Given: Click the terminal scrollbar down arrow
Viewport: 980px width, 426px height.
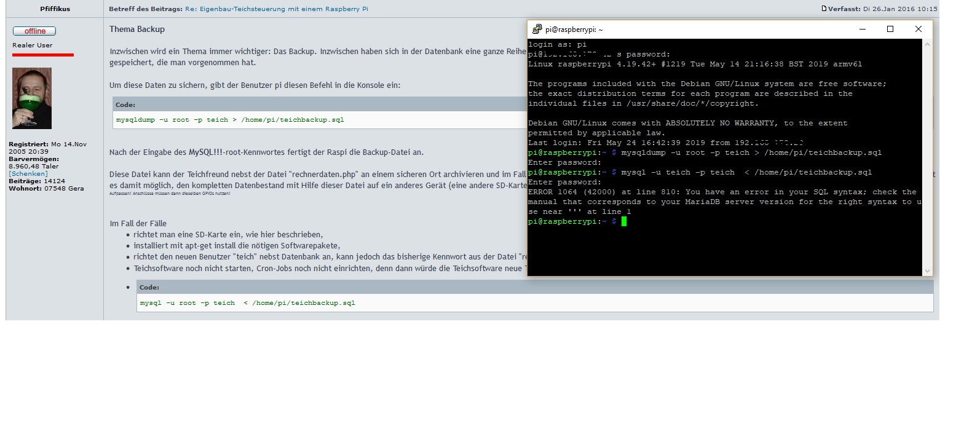Looking at the screenshot, I should (927, 270).
